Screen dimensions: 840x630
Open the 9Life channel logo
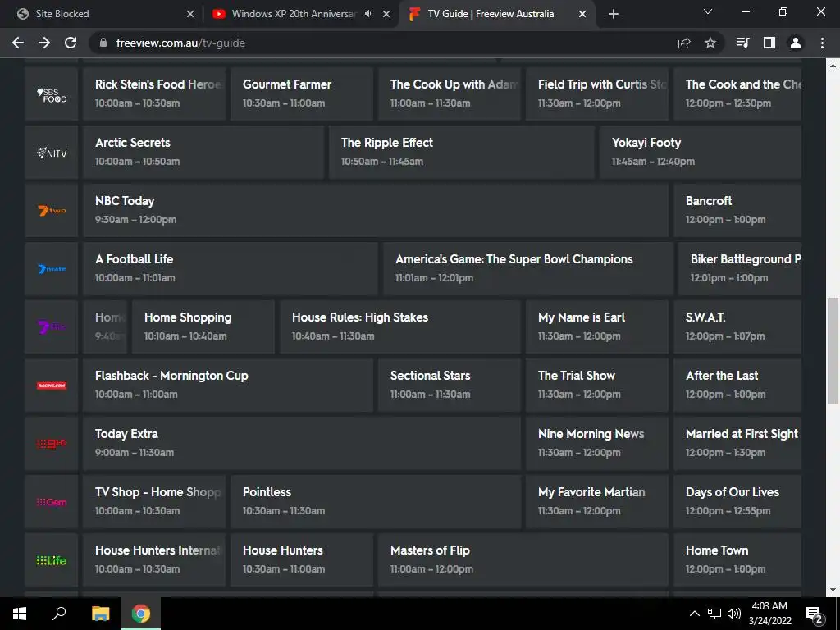[52, 560]
